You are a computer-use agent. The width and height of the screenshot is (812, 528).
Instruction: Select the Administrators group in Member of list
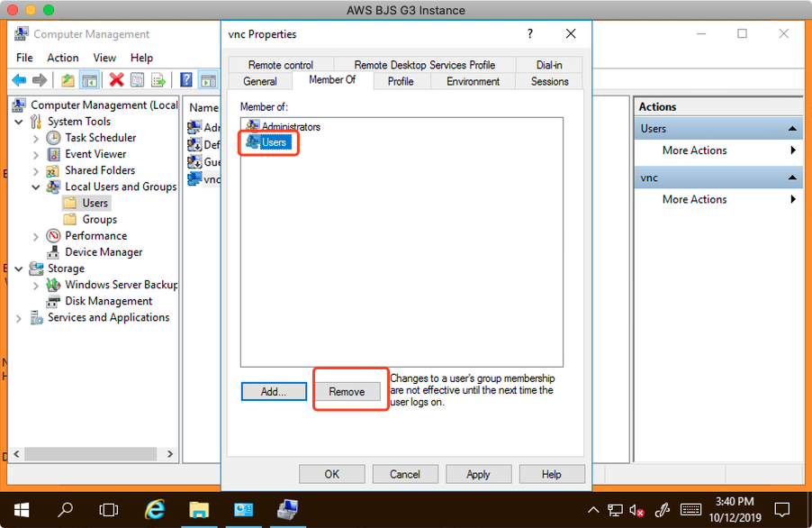[x=290, y=127]
